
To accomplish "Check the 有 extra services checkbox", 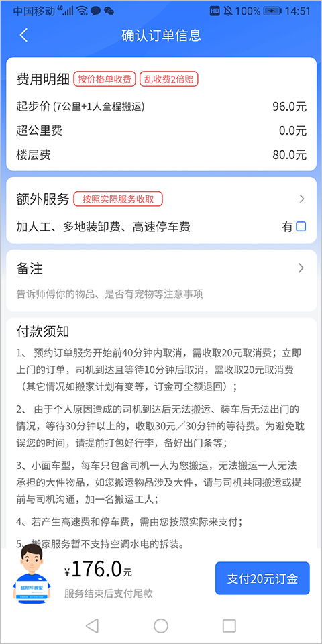I will [x=301, y=226].
